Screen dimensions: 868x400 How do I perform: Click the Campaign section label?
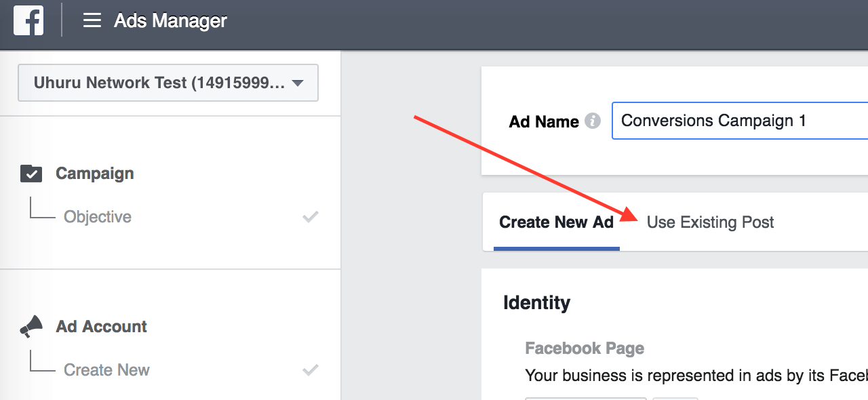pyautogui.click(x=94, y=174)
